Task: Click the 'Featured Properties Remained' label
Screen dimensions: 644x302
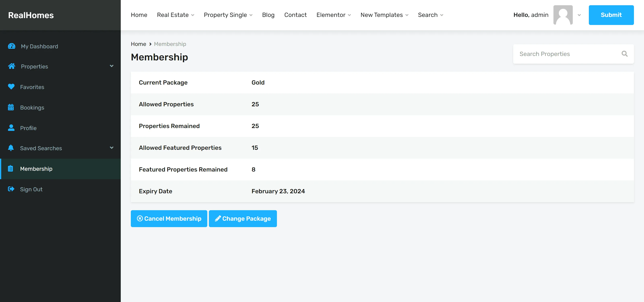Action: (x=183, y=170)
